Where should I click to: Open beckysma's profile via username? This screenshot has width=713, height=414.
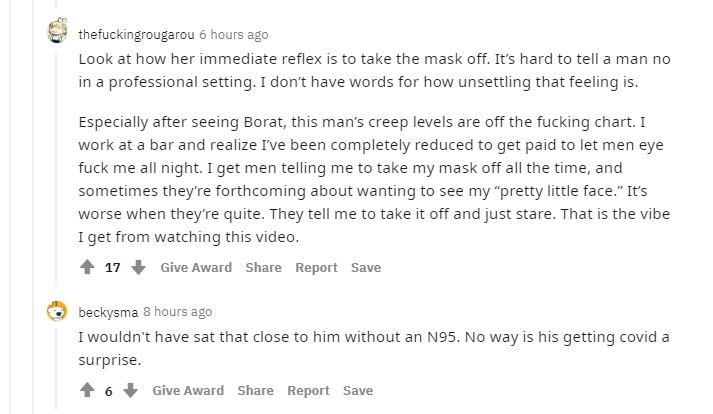coord(109,312)
